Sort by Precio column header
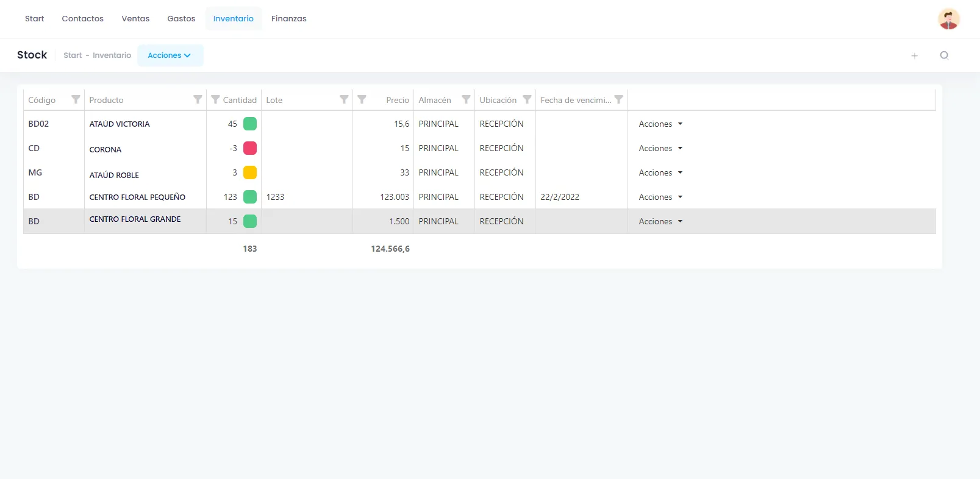 click(x=398, y=100)
